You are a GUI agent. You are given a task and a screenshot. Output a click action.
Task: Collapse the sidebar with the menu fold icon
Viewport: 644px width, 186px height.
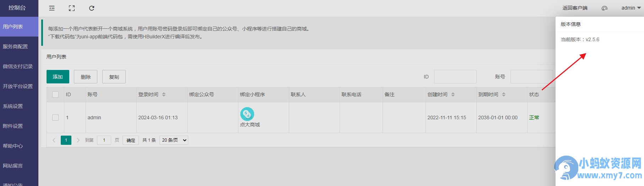point(52,8)
